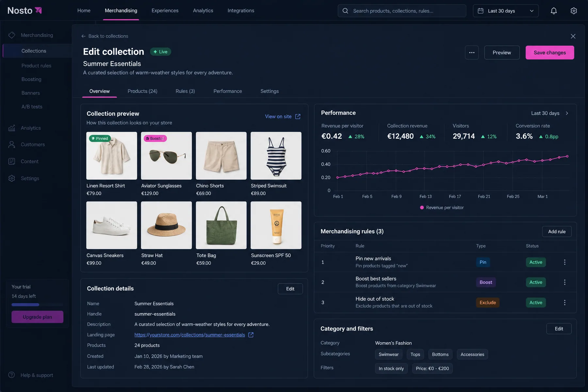Click Upgrade plan
588x392 pixels.
pos(37,317)
